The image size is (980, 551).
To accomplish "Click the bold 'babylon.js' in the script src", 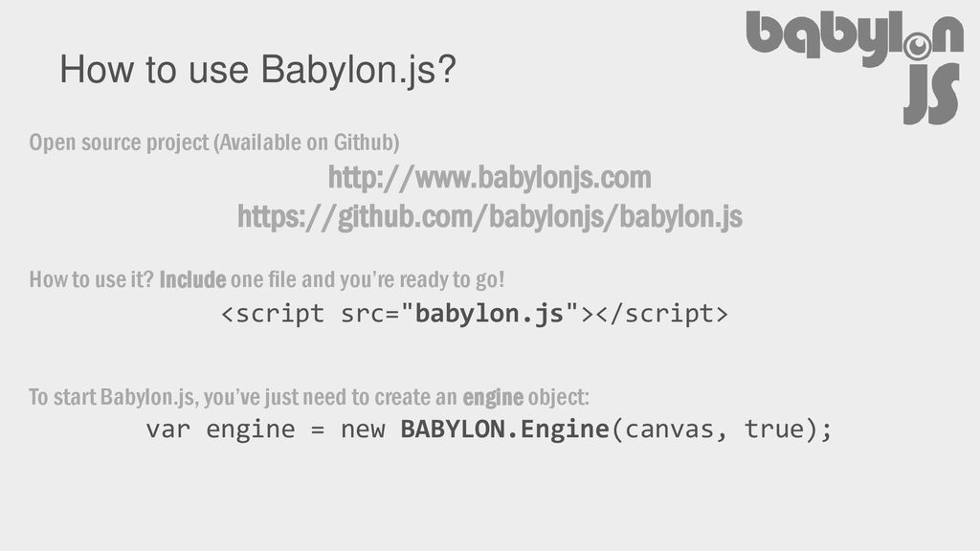I will (489, 313).
